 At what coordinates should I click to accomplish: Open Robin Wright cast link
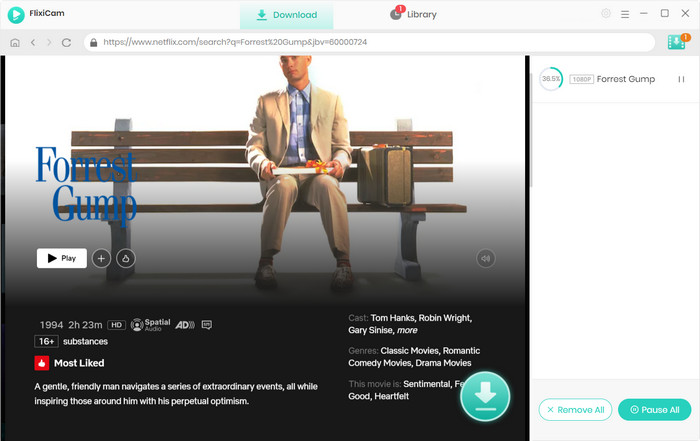click(445, 318)
